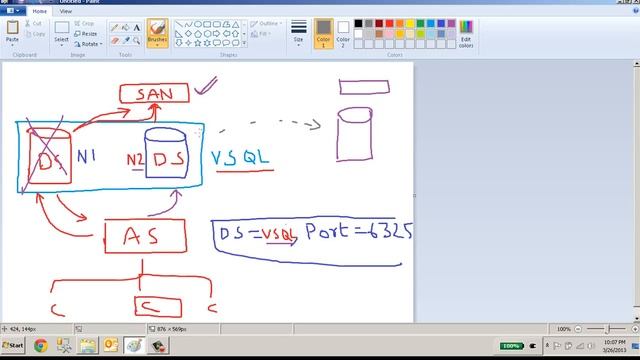
Task: Choose the Line shape
Action: click(179, 24)
